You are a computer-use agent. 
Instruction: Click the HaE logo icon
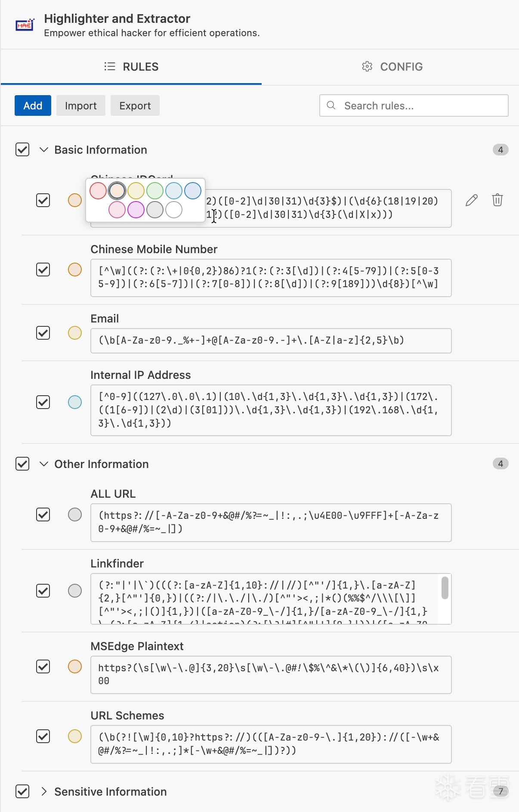click(25, 25)
